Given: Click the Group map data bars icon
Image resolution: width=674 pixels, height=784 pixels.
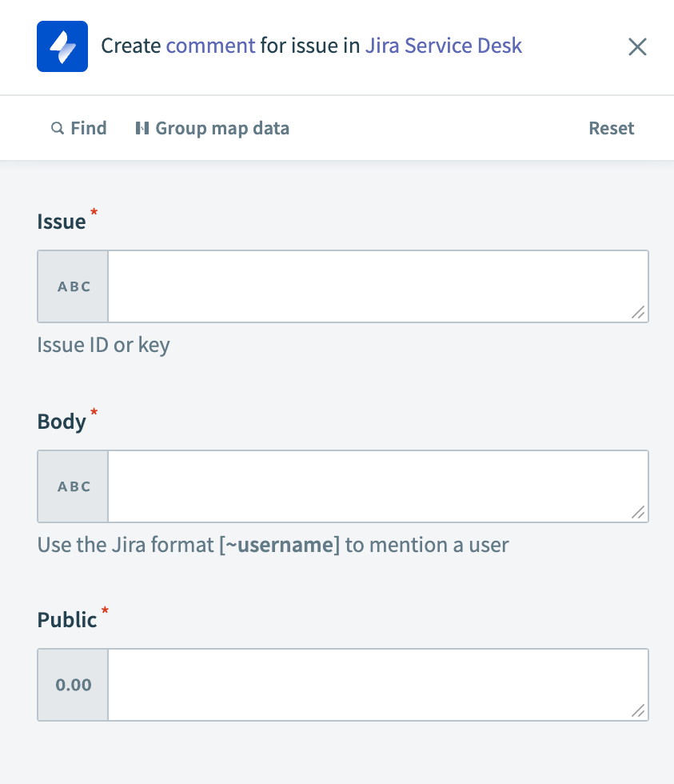Looking at the screenshot, I should (144, 128).
